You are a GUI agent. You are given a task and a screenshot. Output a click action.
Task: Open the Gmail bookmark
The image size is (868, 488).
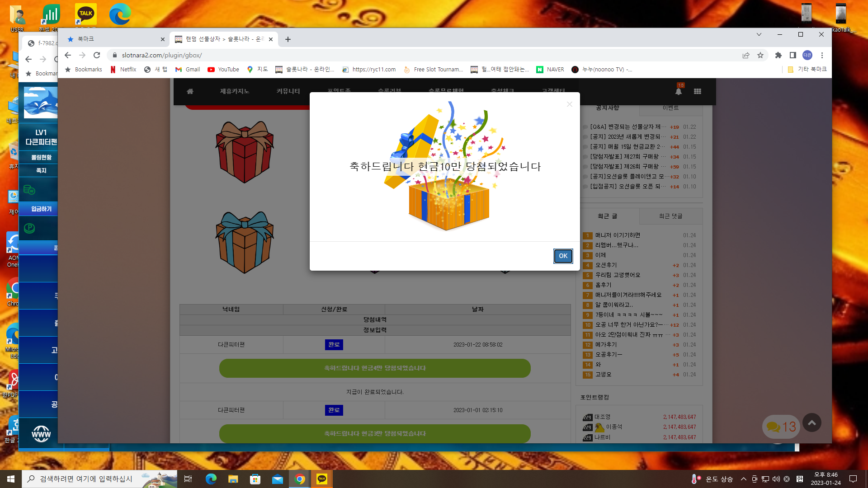point(188,70)
